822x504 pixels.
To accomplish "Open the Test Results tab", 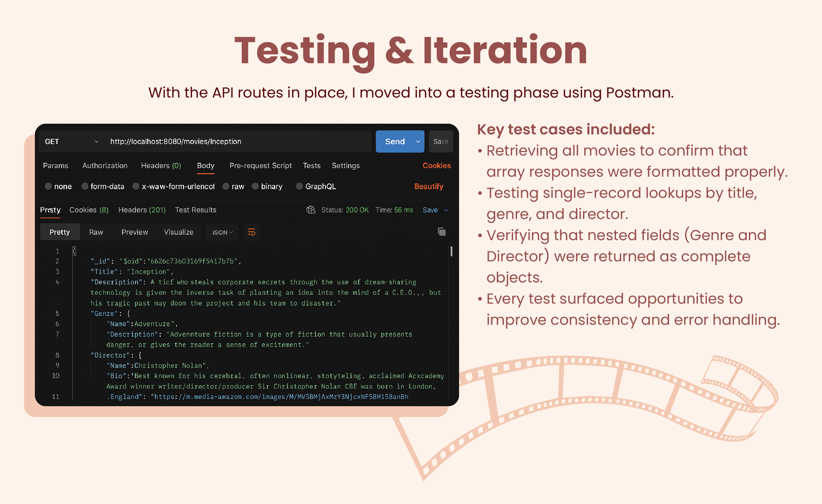I will coord(196,210).
